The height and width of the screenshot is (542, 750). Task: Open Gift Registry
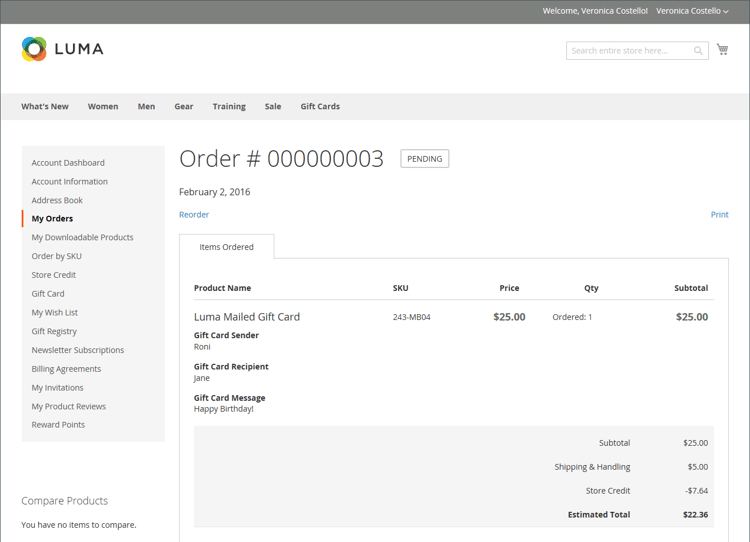pos(54,331)
